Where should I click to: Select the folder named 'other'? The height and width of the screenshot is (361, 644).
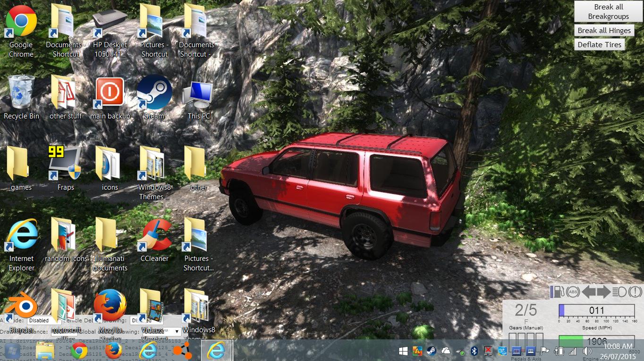[199, 168]
